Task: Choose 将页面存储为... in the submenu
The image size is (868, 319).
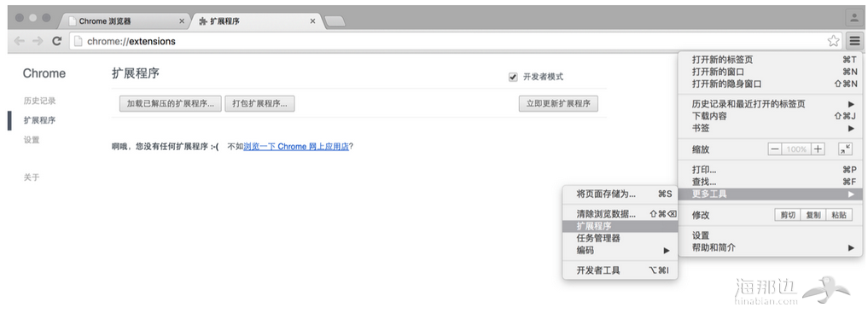Action: (x=620, y=194)
